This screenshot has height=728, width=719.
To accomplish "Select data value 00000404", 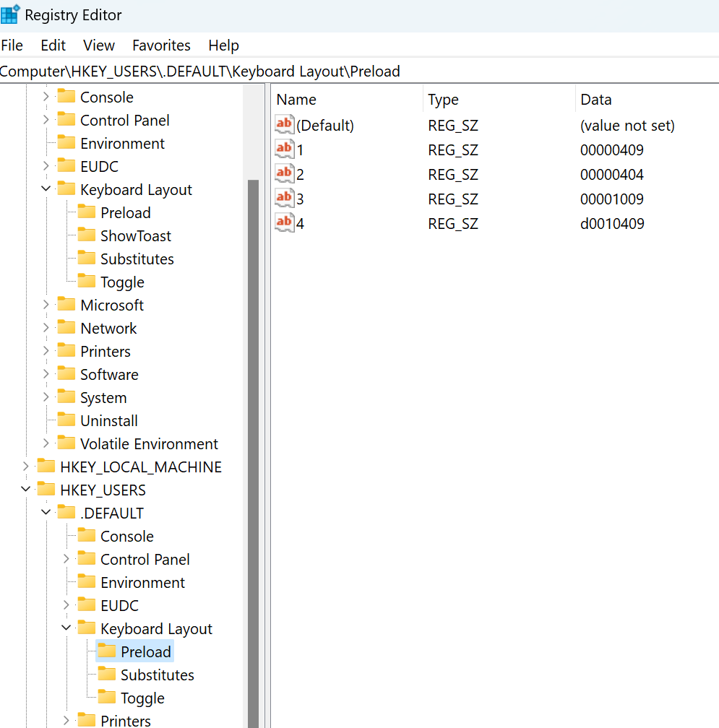I will pos(612,175).
